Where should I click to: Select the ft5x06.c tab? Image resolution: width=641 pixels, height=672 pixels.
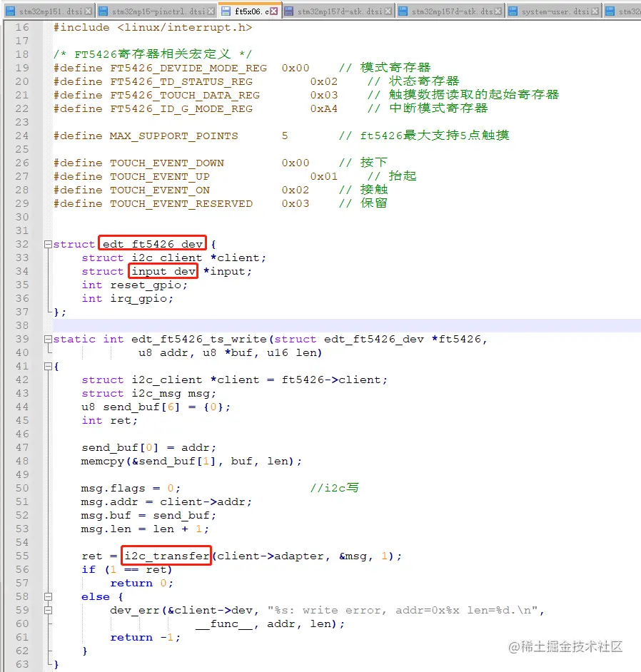pos(252,11)
